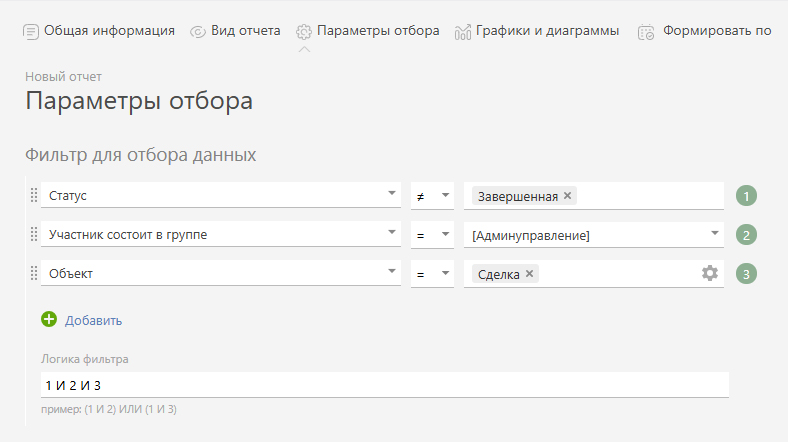The image size is (788, 442).
Task: Click the Завершенная value input area
Action: pos(594,196)
